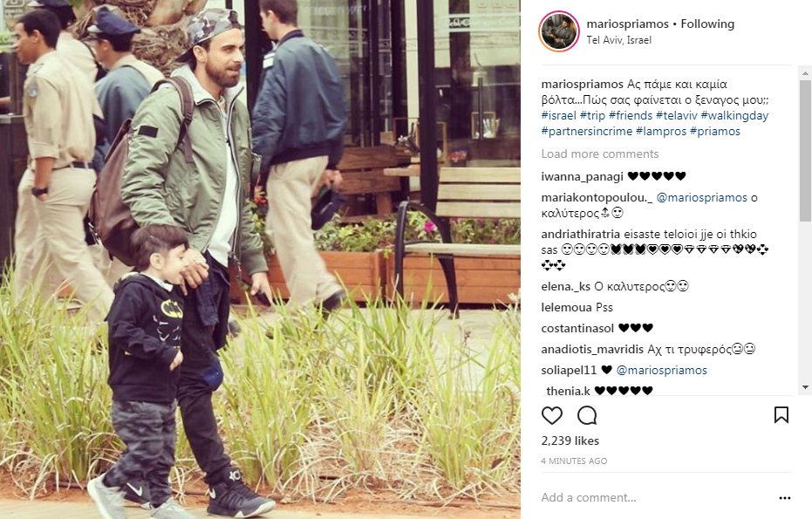Viewport: 812px width, 519px height.
Task: Click the comments scrollbar thumb
Action: point(805,150)
